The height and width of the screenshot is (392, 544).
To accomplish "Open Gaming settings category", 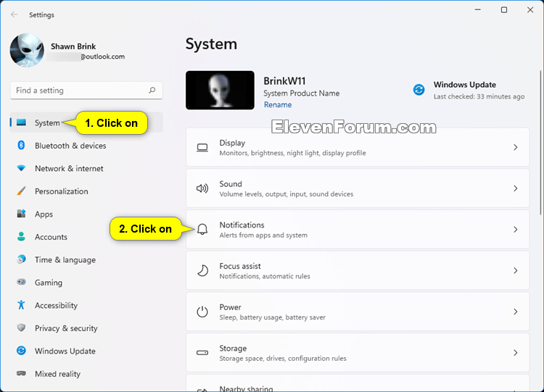I will point(86,283).
